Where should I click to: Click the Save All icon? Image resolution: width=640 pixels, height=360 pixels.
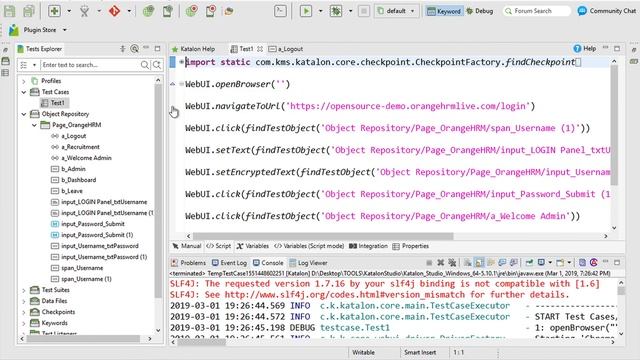[x=29, y=11]
